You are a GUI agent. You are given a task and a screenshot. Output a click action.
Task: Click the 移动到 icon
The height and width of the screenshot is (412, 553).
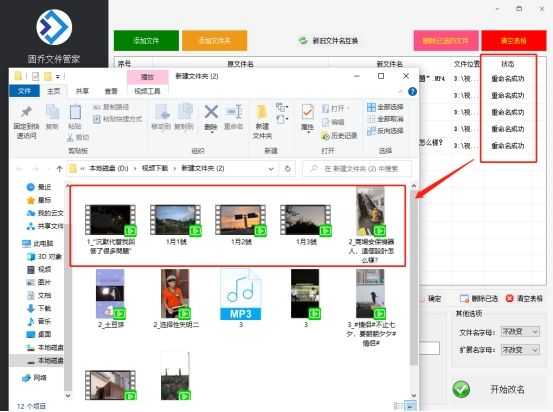161,117
